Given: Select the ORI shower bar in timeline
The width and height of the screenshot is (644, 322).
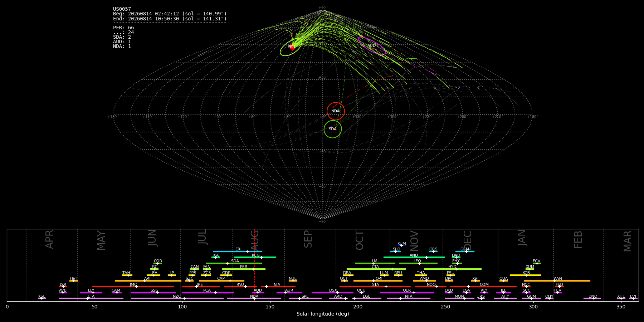Looking at the screenshot, I should pos(378,281).
